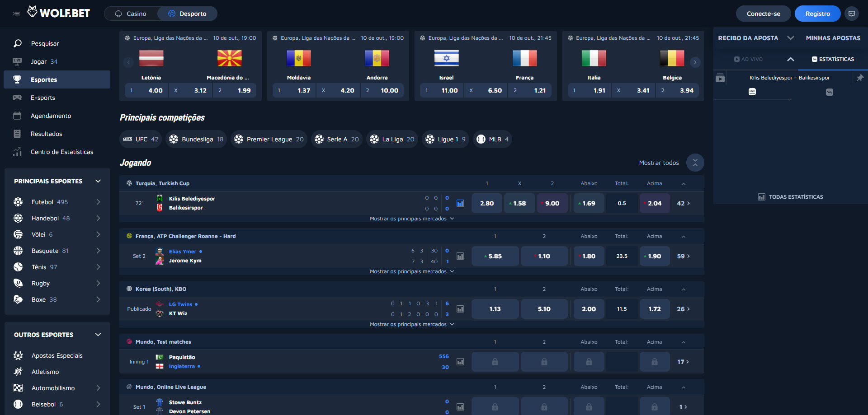Open the Centro de Estatísticas chart icon

(x=17, y=152)
